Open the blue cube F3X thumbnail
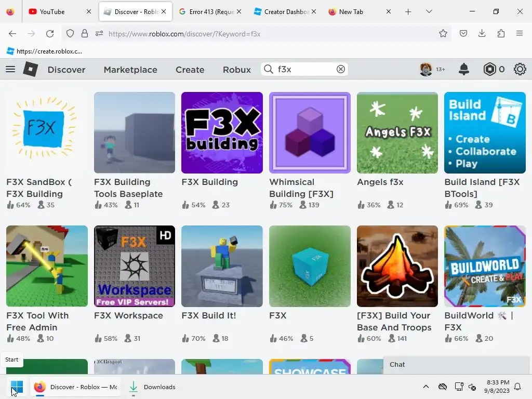The width and height of the screenshot is (532, 399). 310,266
